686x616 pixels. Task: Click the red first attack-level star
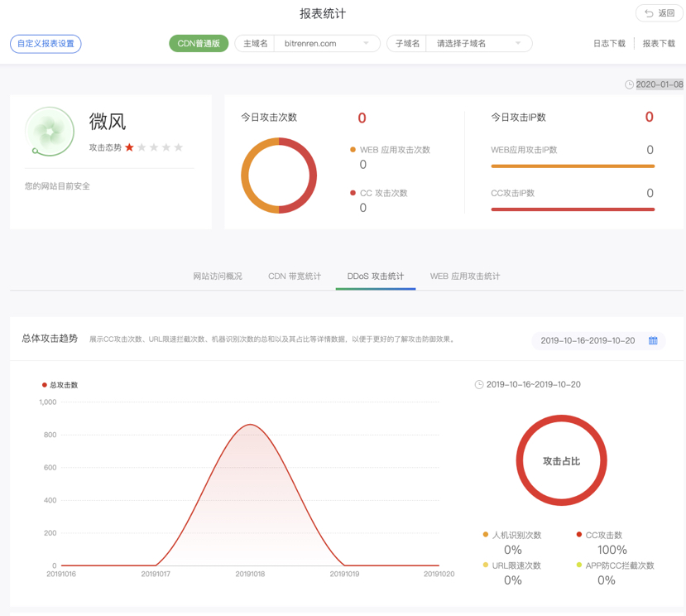click(x=130, y=147)
